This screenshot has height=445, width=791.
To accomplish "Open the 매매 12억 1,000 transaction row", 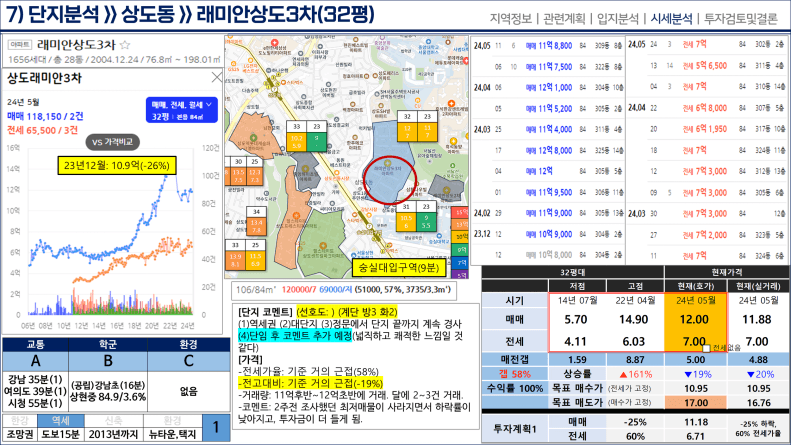I will pos(548,87).
